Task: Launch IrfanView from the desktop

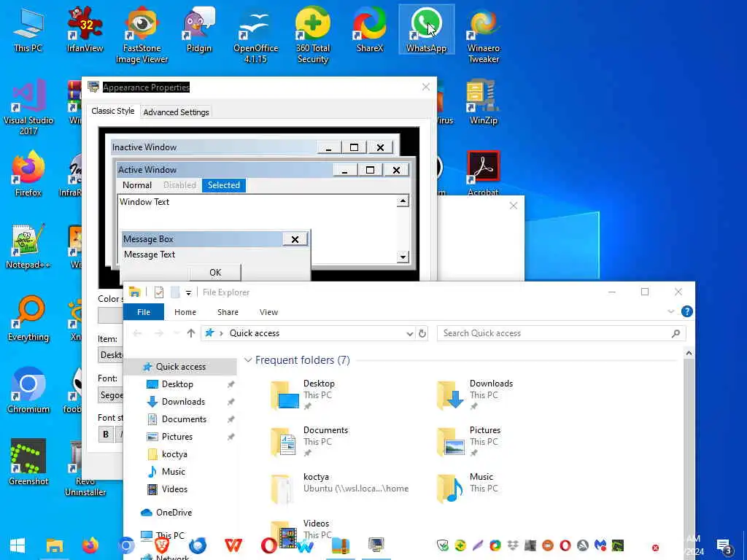Action: [85, 29]
